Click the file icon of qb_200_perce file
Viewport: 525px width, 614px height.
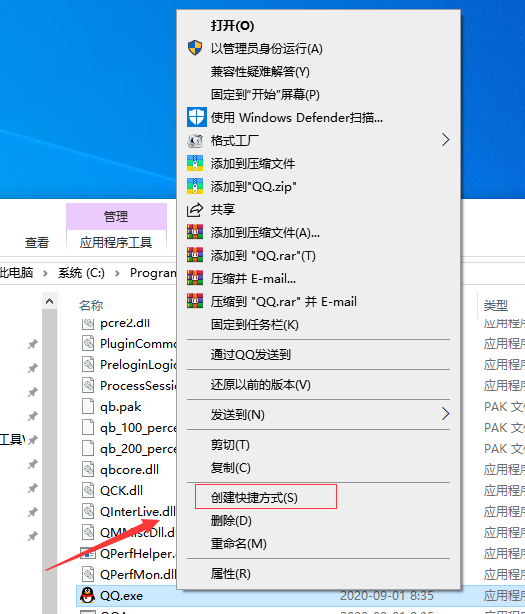coord(88,448)
